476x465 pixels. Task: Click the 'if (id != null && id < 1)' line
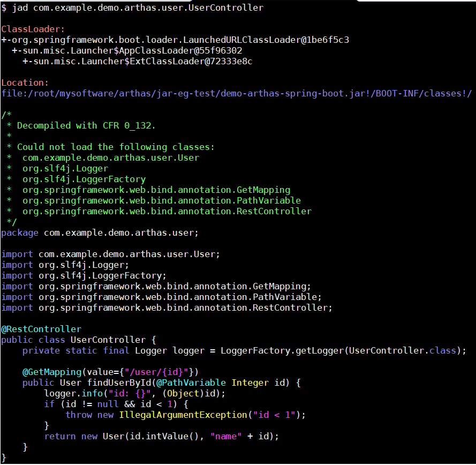tap(116, 404)
